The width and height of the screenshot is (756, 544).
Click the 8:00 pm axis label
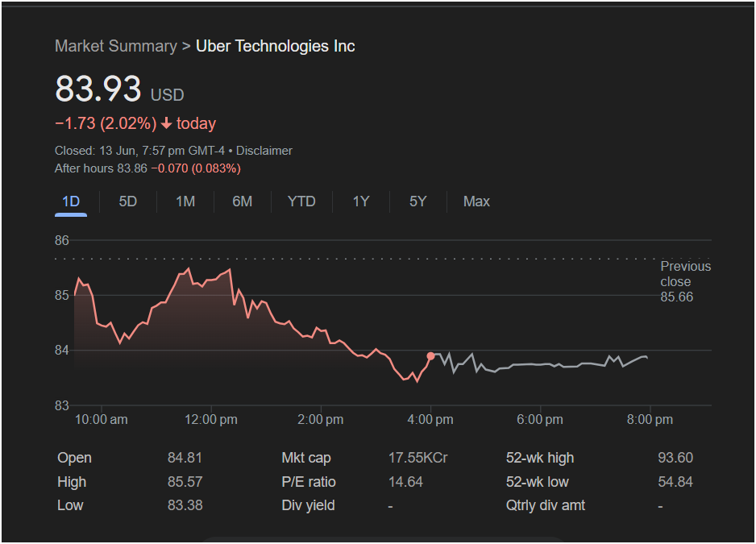(x=650, y=420)
